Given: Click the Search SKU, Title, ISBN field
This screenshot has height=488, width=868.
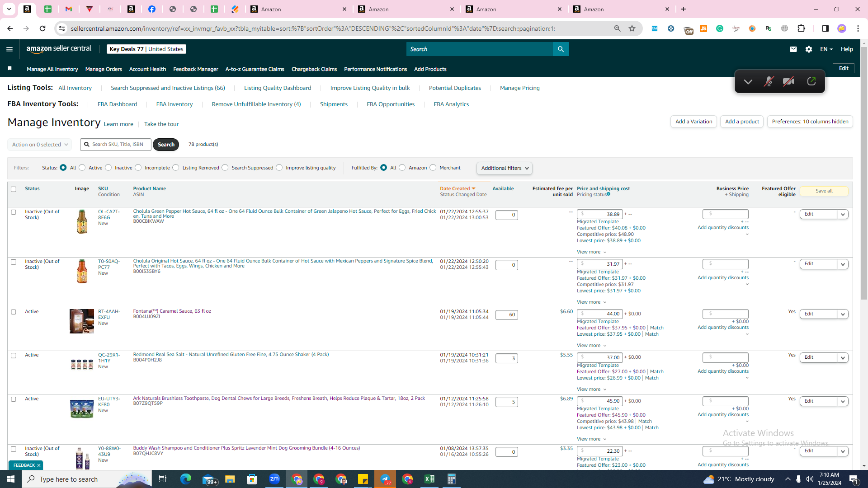Looking at the screenshot, I should (x=116, y=145).
